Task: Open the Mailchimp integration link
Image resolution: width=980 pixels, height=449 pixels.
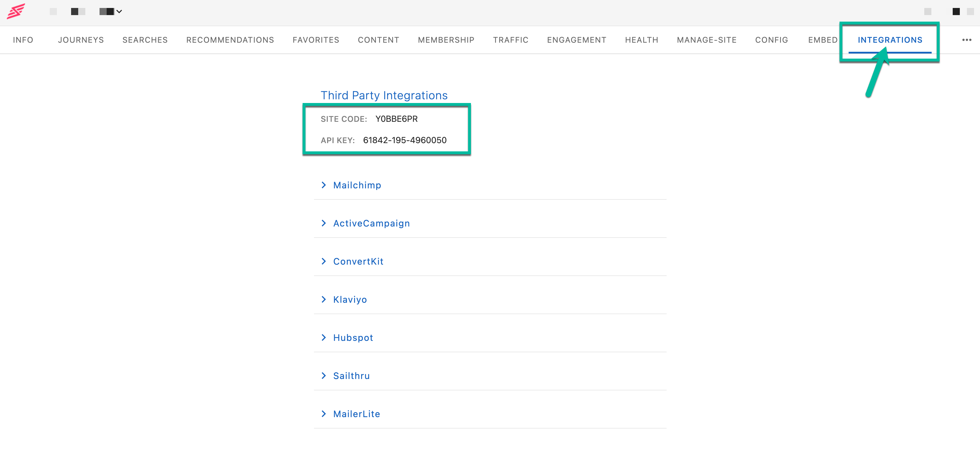Action: click(x=357, y=185)
